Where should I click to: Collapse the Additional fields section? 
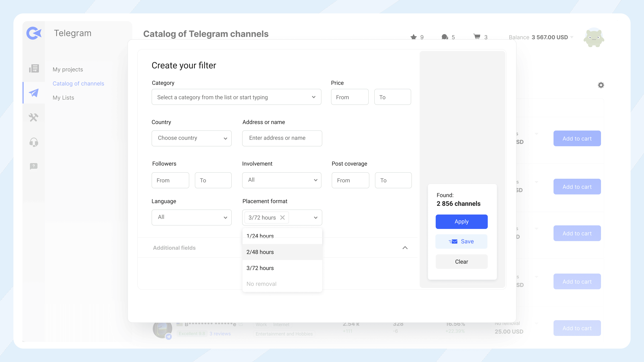click(x=405, y=248)
